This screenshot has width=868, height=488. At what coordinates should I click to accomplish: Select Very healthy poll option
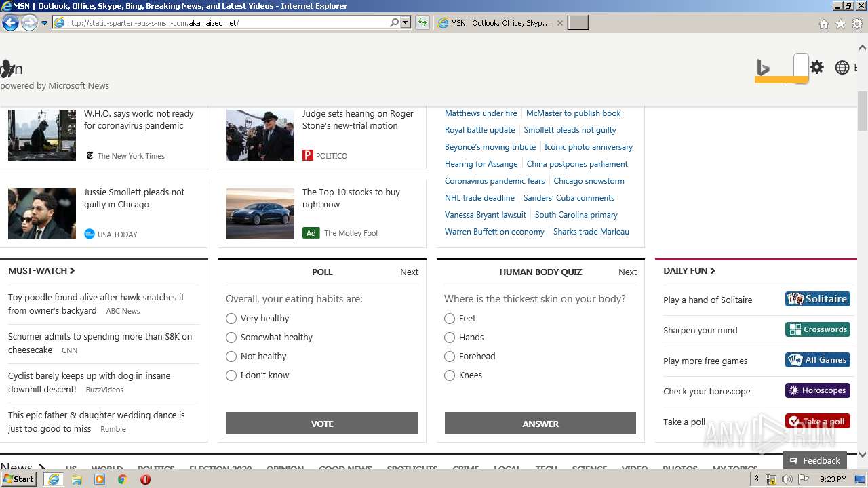tap(231, 319)
